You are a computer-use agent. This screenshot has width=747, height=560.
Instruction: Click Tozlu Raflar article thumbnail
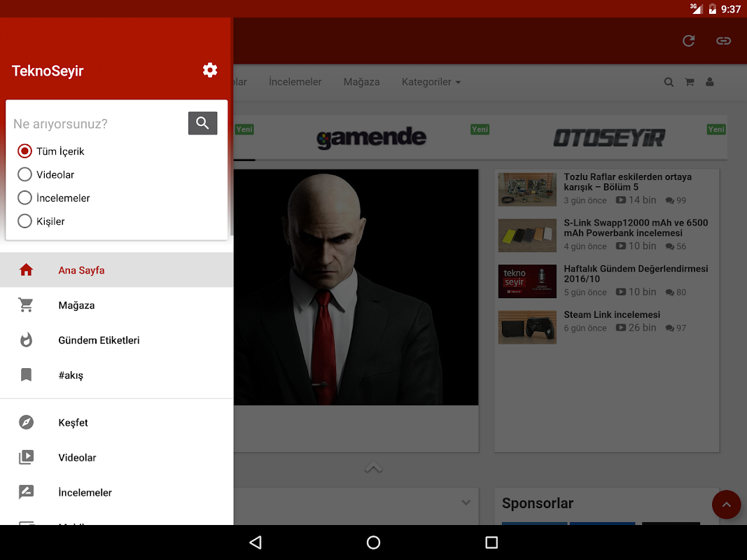point(527,189)
